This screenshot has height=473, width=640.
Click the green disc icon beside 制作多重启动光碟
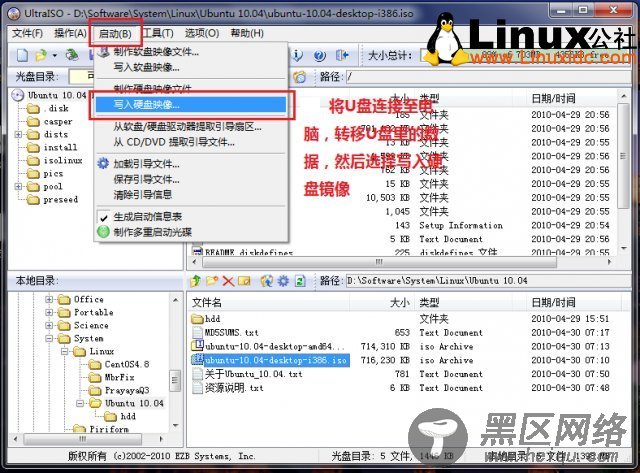pyautogui.click(x=103, y=232)
